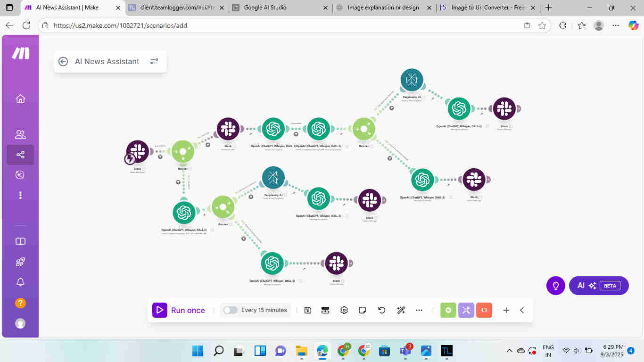The width and height of the screenshot is (644, 362).
Task: Edit the AI News Assistant scenario title
Action: point(107,61)
